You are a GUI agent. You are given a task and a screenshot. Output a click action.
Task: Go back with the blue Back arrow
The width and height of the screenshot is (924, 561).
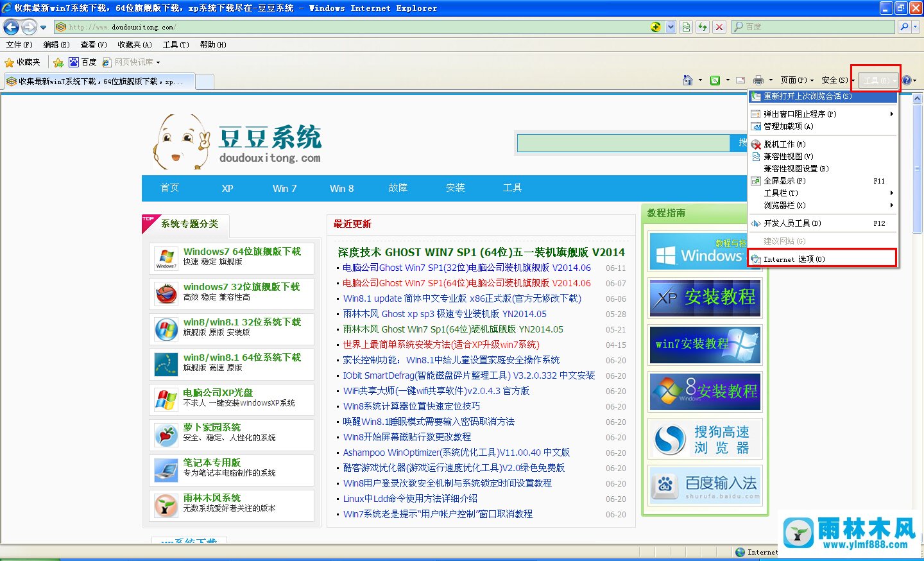[11, 27]
